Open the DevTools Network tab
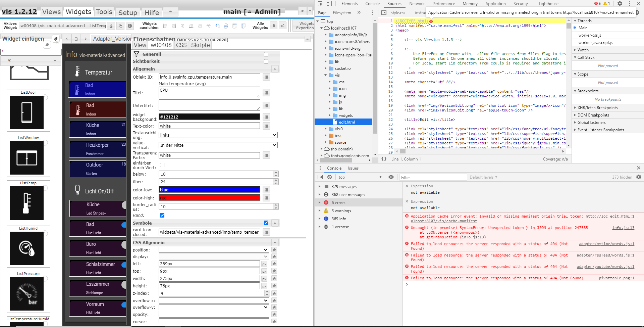The width and height of the screenshot is (644, 327). (417, 4)
